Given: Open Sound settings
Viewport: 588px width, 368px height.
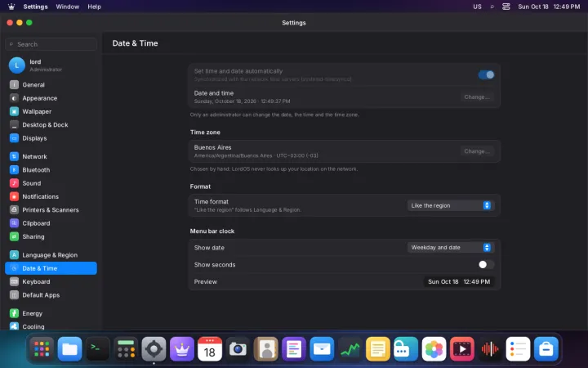Looking at the screenshot, I should click(x=51, y=183).
